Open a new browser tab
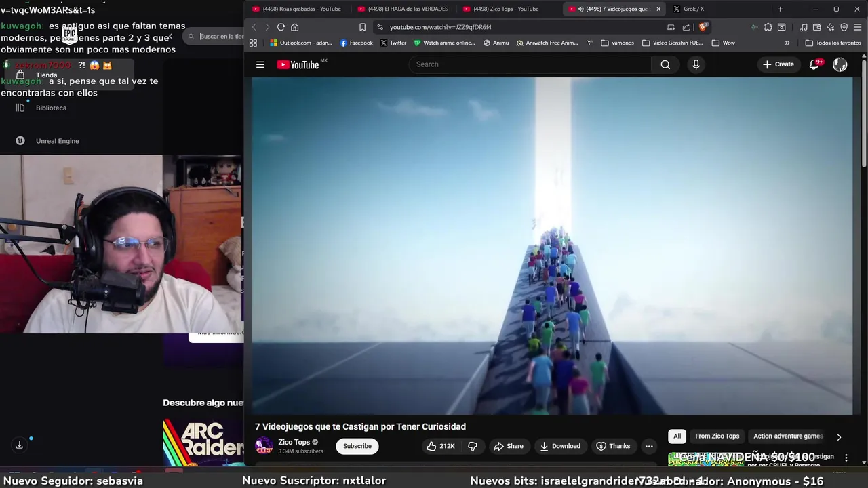This screenshot has height=488, width=868. 780,9
